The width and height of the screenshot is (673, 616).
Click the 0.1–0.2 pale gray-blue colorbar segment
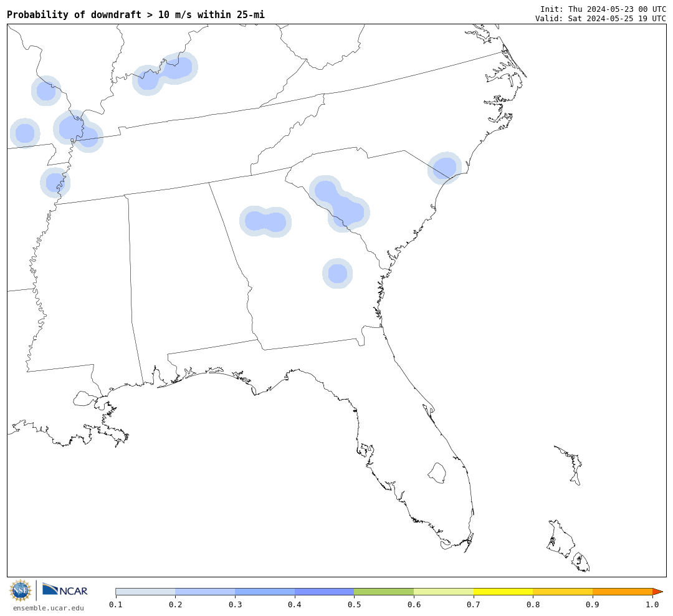click(x=145, y=592)
